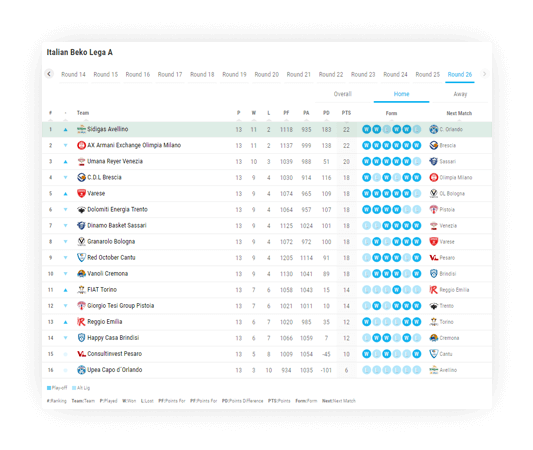The image size is (533, 450).
Task: Open the Round 14 tab
Action: tap(73, 74)
